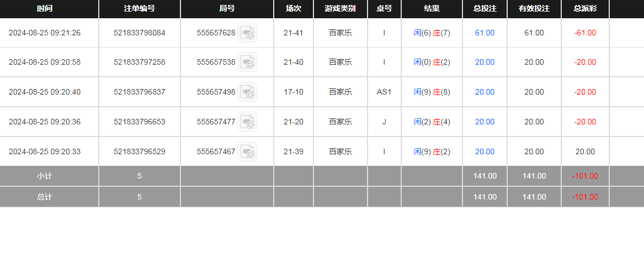Select the 局号 column header
The width and height of the screenshot is (644, 262).
click(x=227, y=9)
